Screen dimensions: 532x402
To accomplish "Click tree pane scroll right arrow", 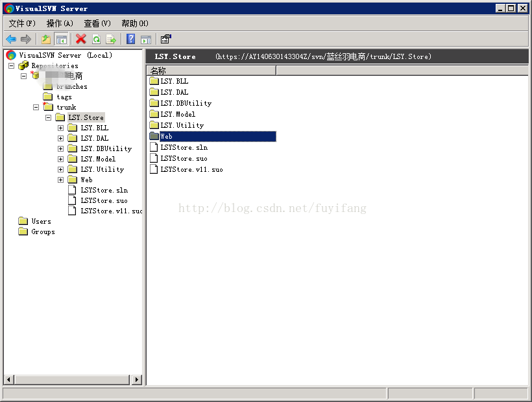I will click(137, 379).
